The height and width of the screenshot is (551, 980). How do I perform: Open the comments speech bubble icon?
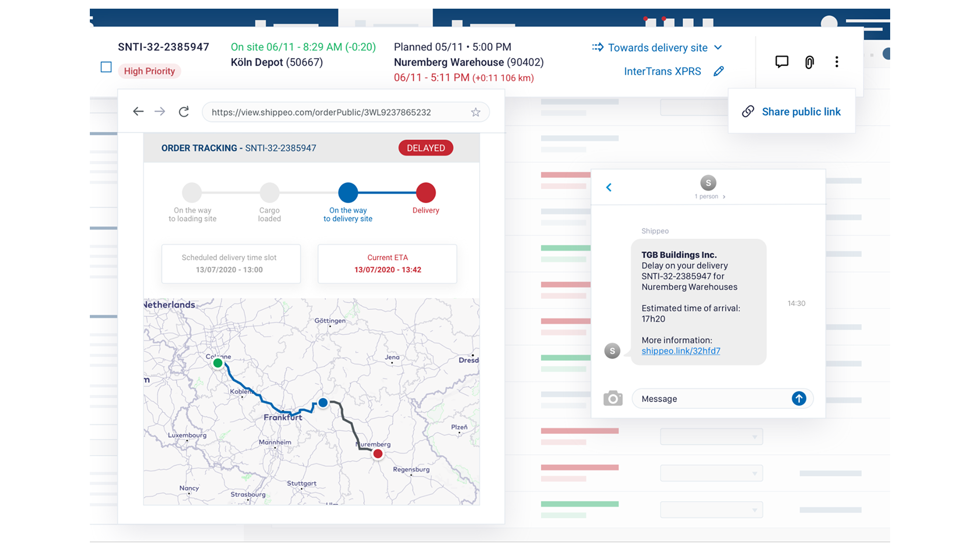pos(781,62)
